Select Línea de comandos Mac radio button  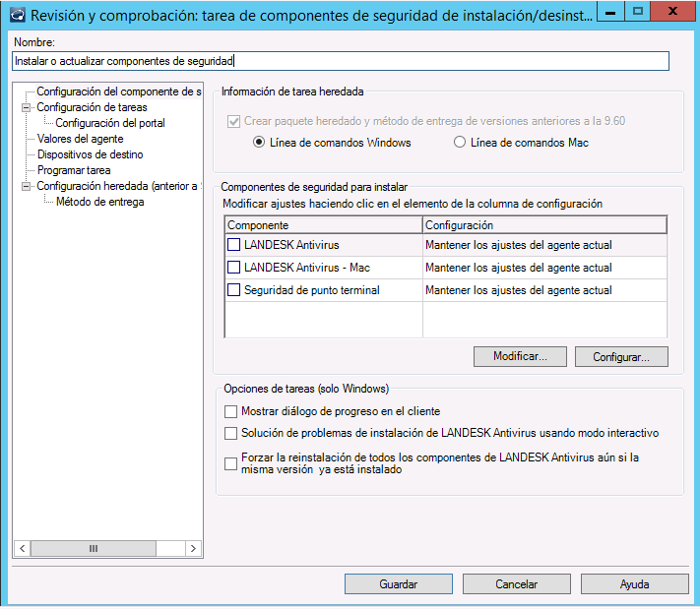click(x=459, y=143)
